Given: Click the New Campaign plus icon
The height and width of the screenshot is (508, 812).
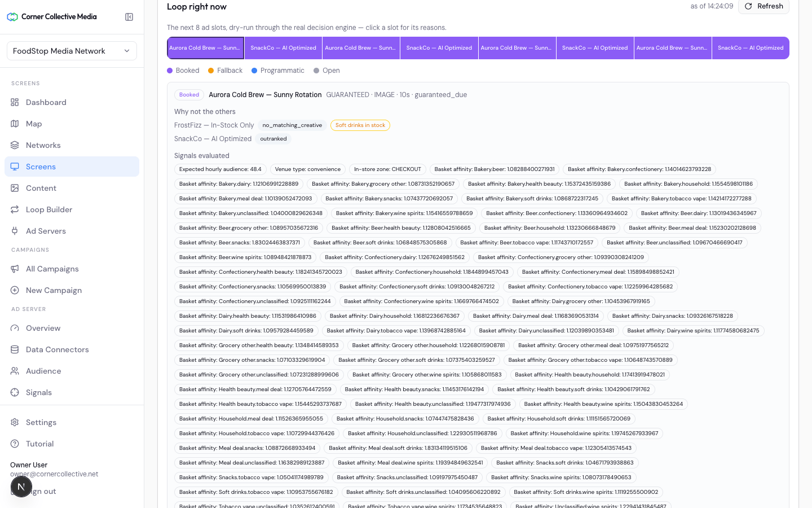Looking at the screenshot, I should (15, 290).
